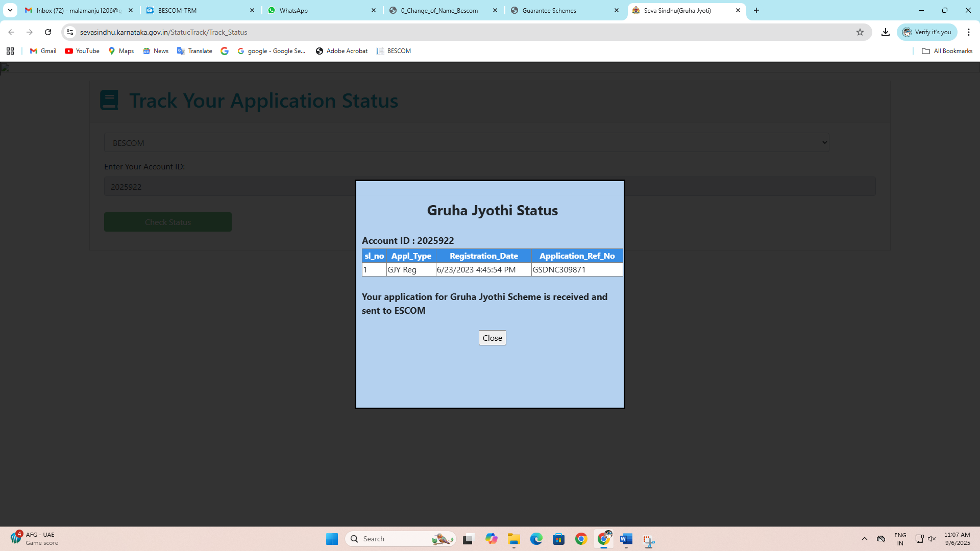Viewport: 980px width, 551px height.
Task: Bookmark this page with star icon
Action: click(x=860, y=32)
